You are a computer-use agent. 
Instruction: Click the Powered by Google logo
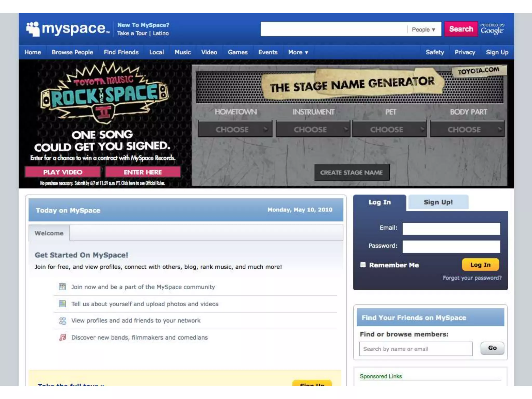(x=492, y=29)
